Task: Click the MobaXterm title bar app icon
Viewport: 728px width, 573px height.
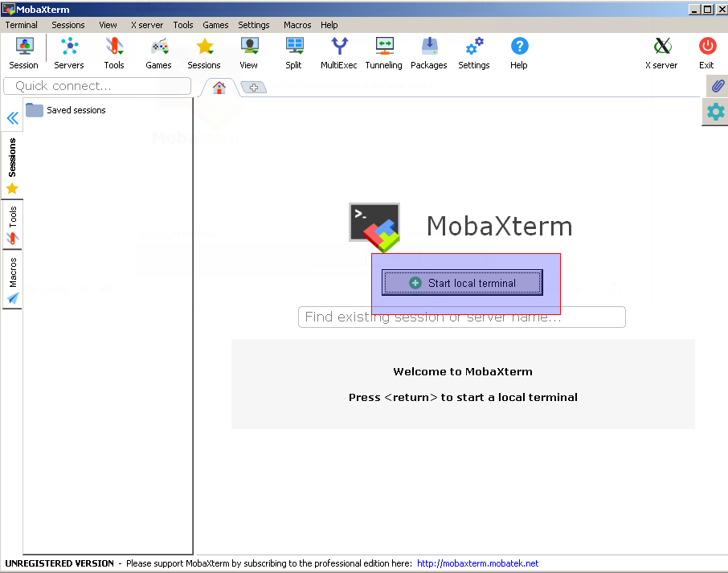Action: point(8,9)
